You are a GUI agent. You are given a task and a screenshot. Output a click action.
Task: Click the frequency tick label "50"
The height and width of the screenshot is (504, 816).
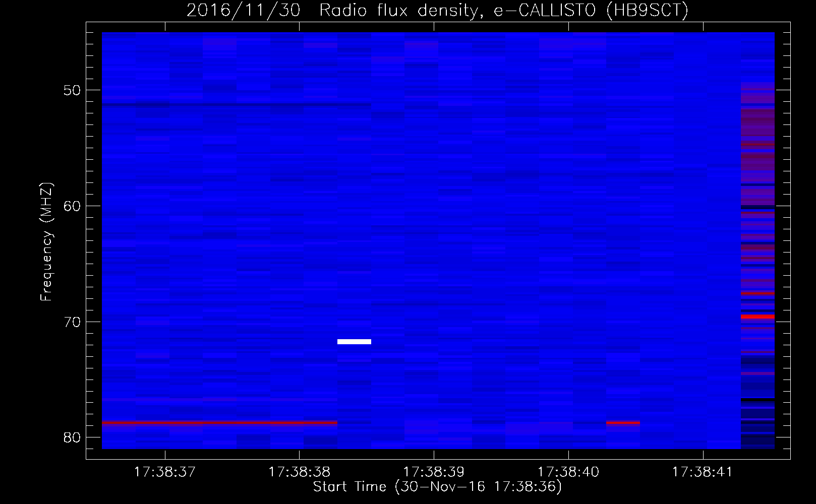72,90
